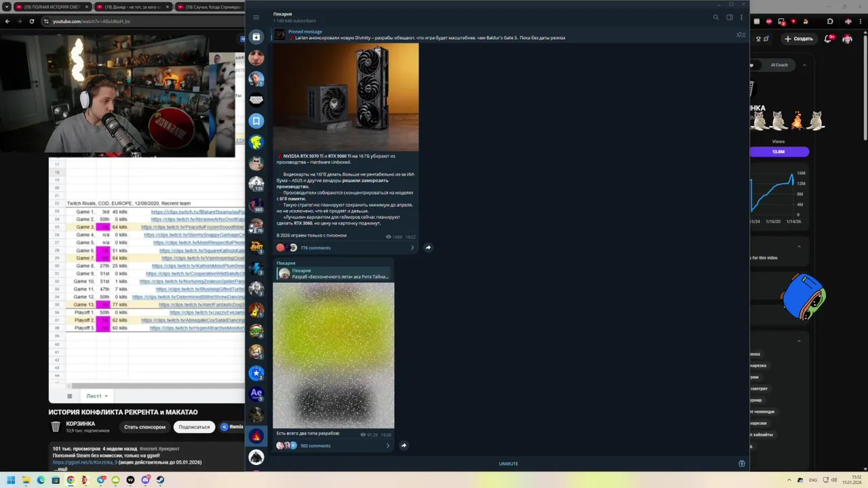Switch ENG language input indicator
The image size is (868, 488).
812,480
